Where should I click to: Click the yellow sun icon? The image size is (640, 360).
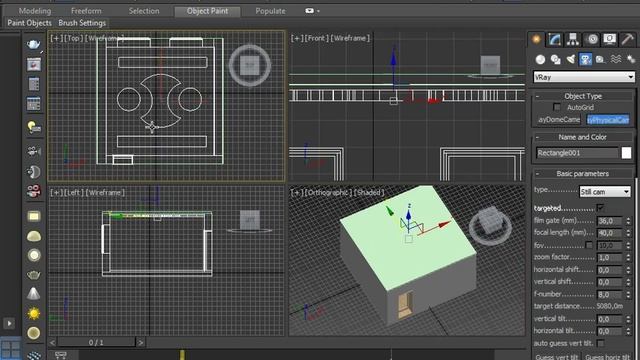[34, 313]
